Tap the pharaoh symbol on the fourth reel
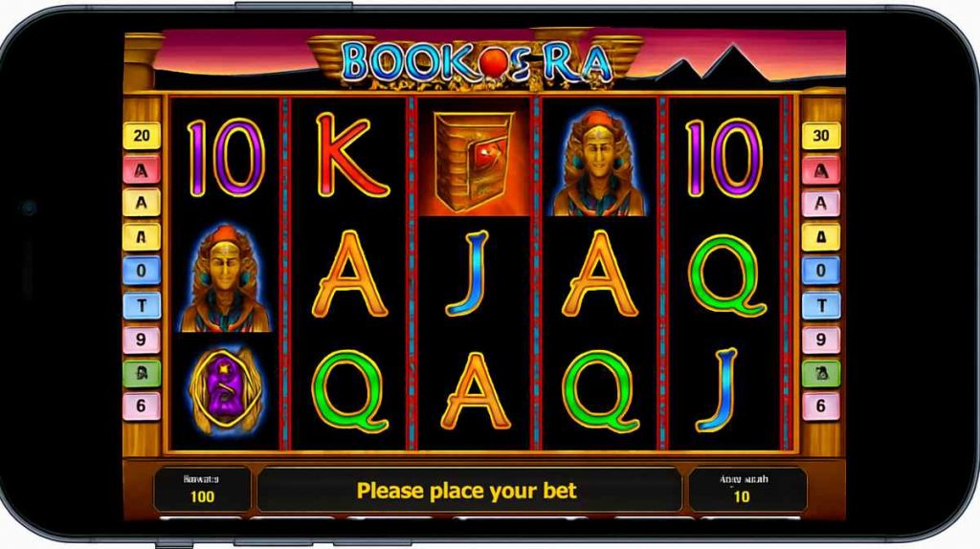 point(599,164)
